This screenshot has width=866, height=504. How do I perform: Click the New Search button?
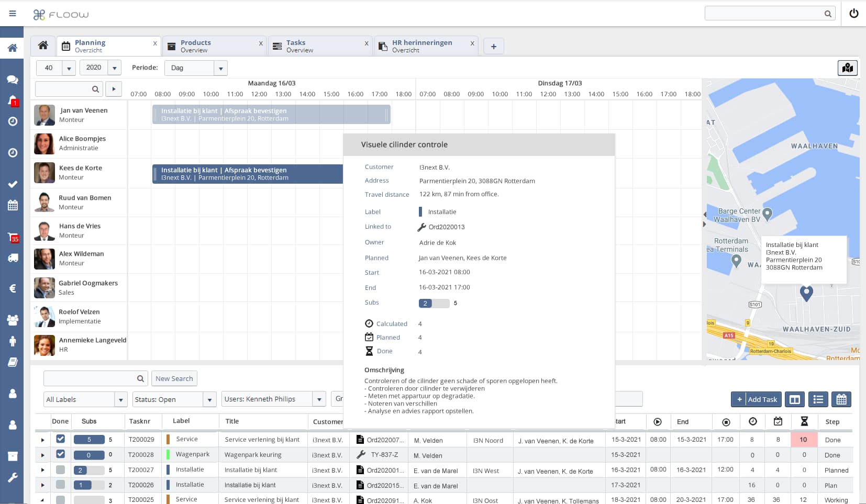pyautogui.click(x=174, y=378)
